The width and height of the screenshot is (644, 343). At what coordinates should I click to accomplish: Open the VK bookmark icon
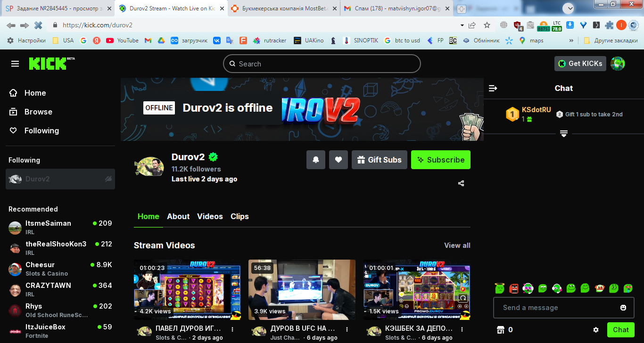[217, 41]
